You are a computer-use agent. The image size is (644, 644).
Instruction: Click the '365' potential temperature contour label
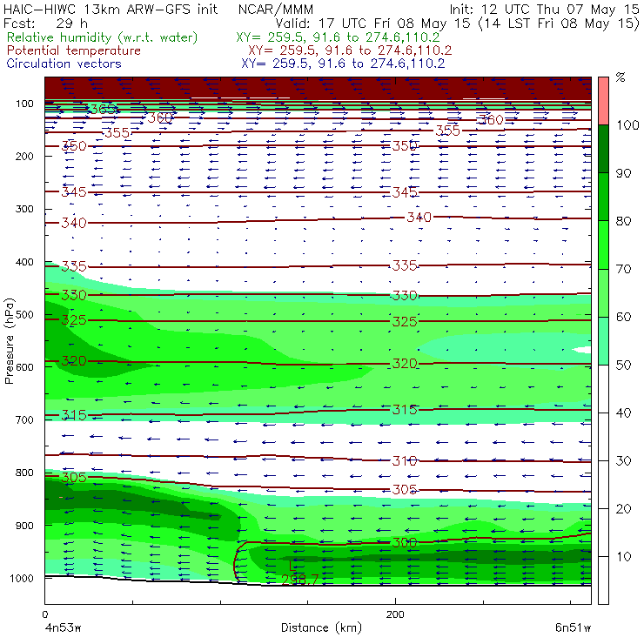(x=103, y=110)
